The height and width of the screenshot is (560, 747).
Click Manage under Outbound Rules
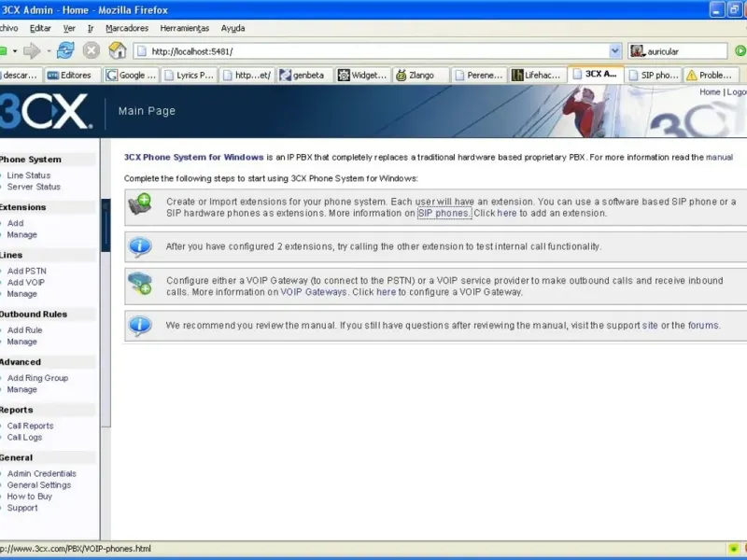click(x=21, y=342)
